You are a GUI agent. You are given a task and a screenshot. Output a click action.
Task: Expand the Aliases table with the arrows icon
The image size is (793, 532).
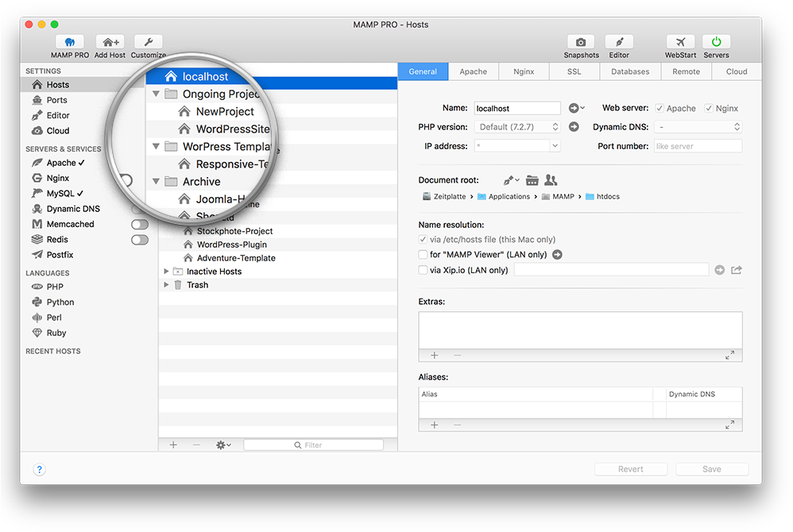[x=729, y=425]
